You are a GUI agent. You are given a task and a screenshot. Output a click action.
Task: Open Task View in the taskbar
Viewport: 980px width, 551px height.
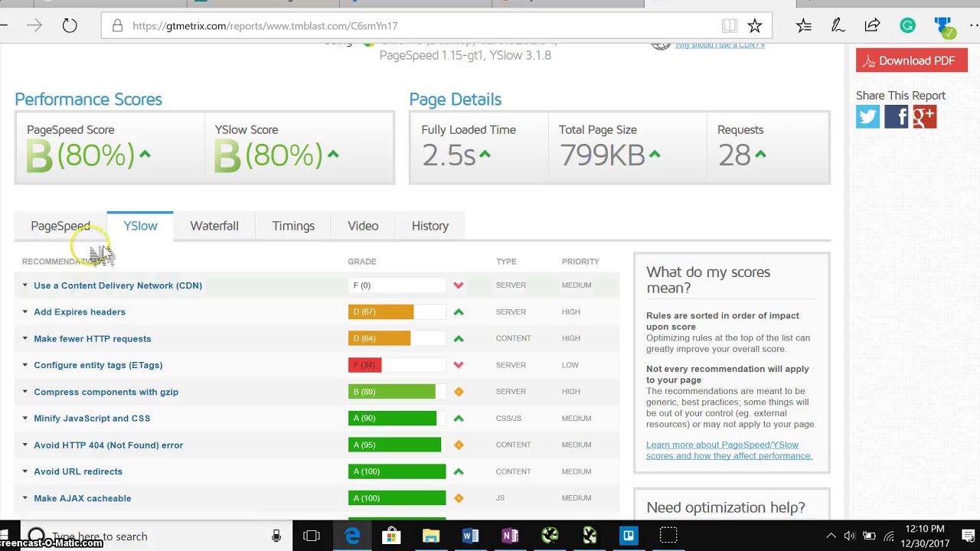(x=312, y=536)
